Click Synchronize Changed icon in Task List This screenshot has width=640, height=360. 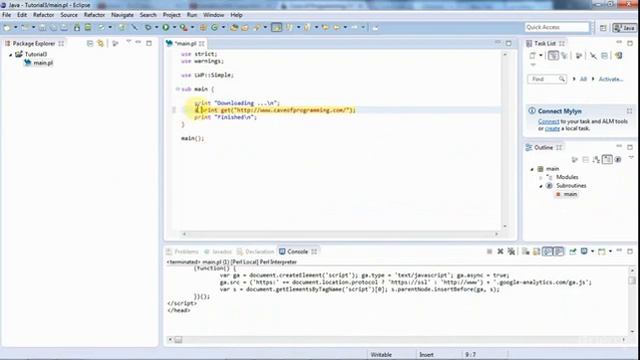click(618, 56)
